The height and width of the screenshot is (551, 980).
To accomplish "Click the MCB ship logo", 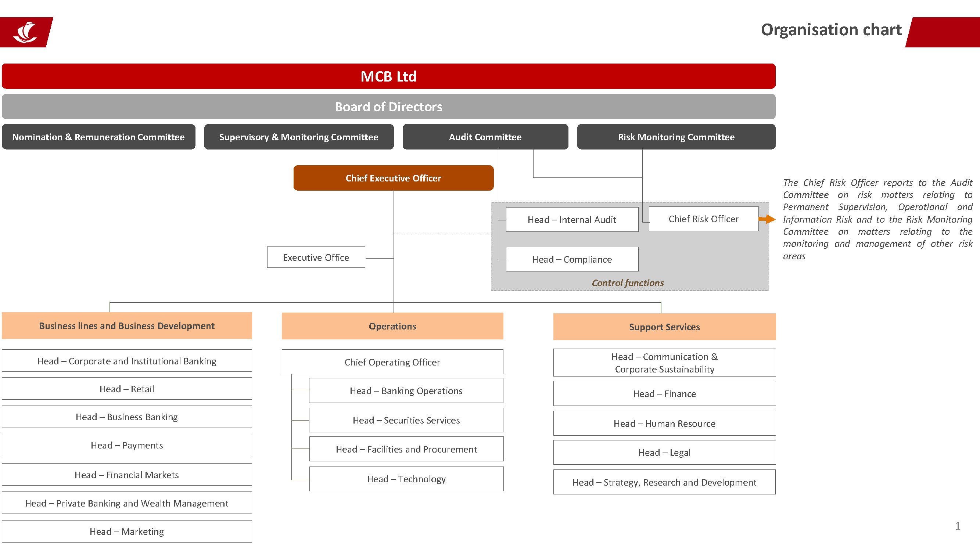I will 25,32.
